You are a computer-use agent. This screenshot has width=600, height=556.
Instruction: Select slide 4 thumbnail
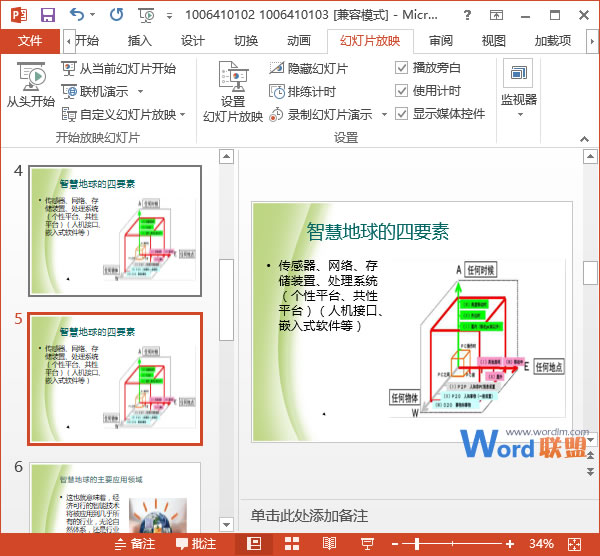point(115,231)
